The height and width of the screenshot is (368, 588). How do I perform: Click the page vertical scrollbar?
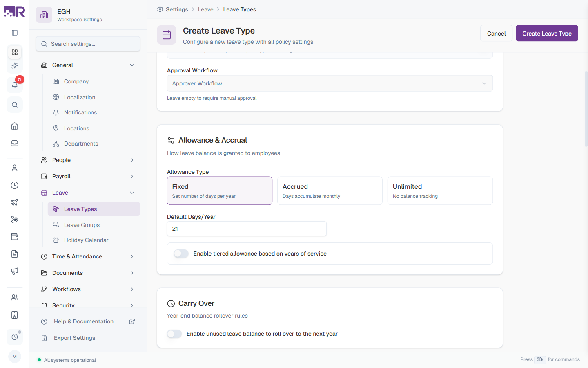pyautogui.click(x=586, y=109)
